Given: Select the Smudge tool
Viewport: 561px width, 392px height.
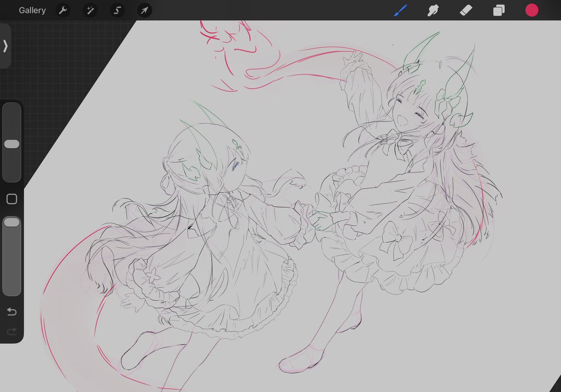Looking at the screenshot, I should coord(433,10).
